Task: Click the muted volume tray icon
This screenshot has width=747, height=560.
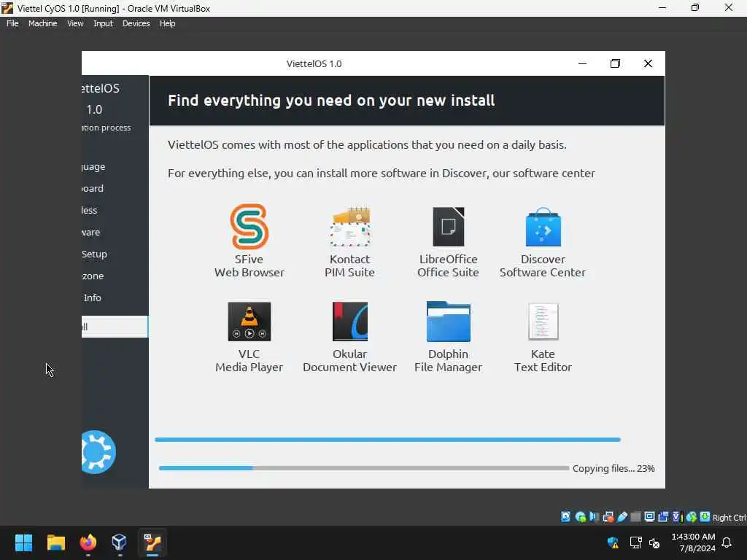Action: point(654,542)
